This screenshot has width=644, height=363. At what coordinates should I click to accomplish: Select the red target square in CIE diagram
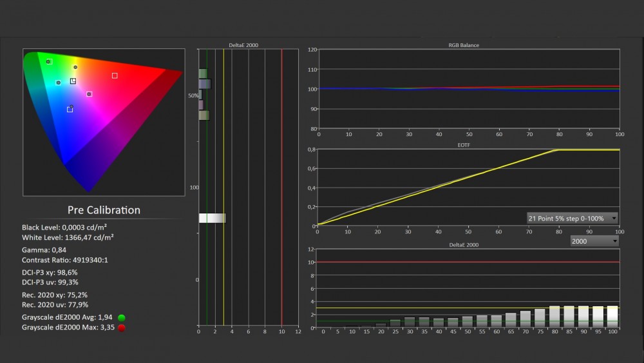(x=115, y=75)
